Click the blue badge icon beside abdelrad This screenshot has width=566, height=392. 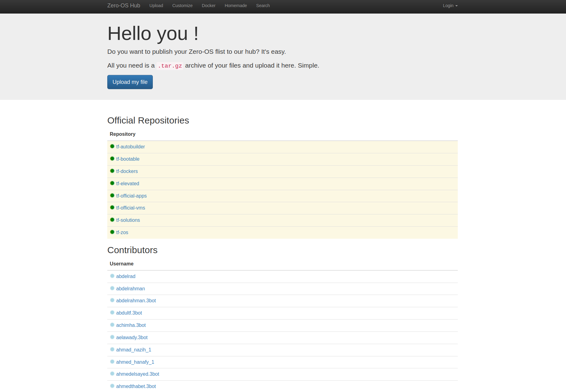pyautogui.click(x=112, y=276)
